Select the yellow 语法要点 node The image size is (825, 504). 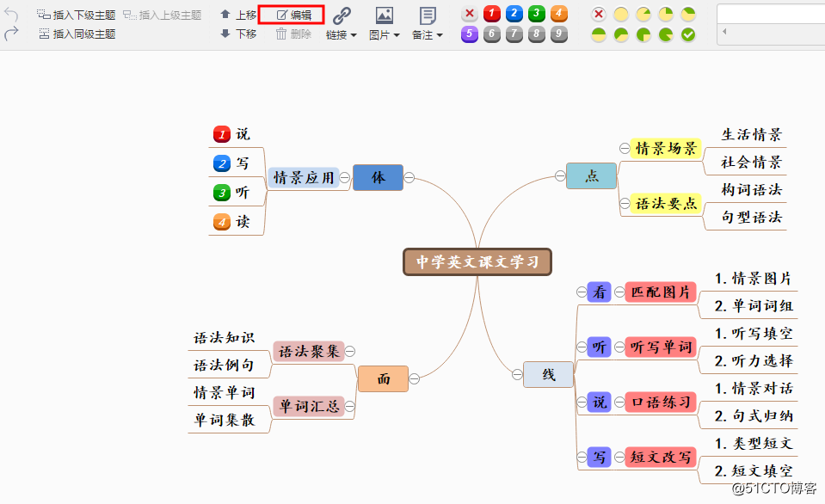click(666, 204)
